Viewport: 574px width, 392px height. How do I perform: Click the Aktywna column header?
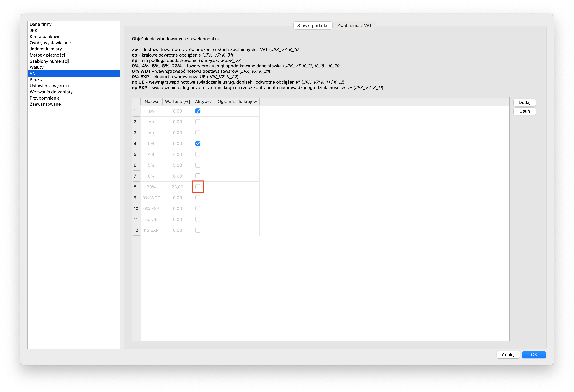coord(204,102)
